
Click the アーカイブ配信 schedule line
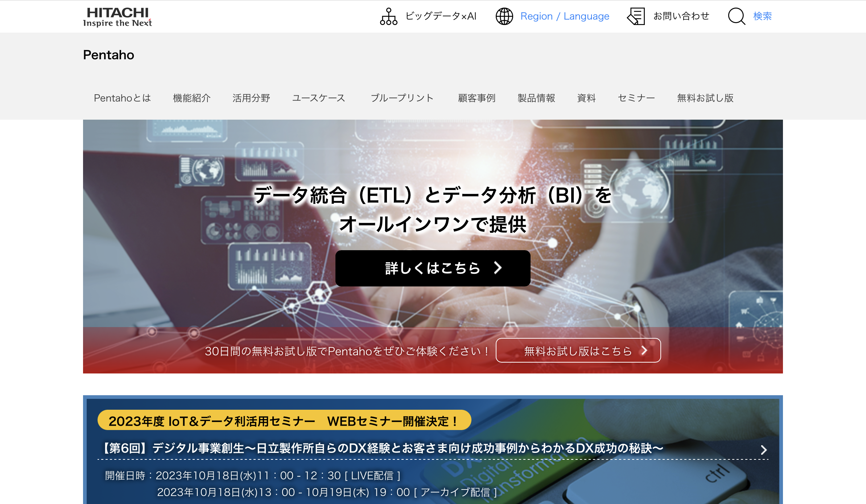point(327,492)
